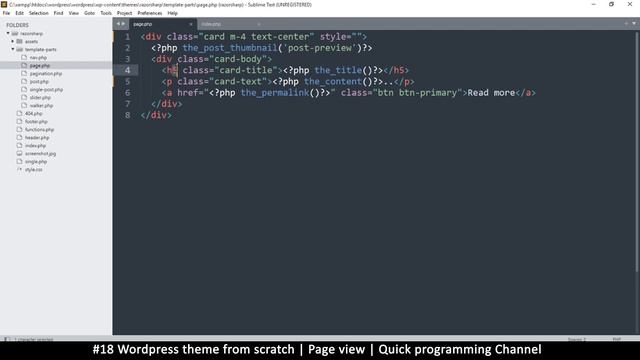This screenshot has height=360, width=640.
Task: Collapse the template-parts folder
Action: tap(13, 49)
